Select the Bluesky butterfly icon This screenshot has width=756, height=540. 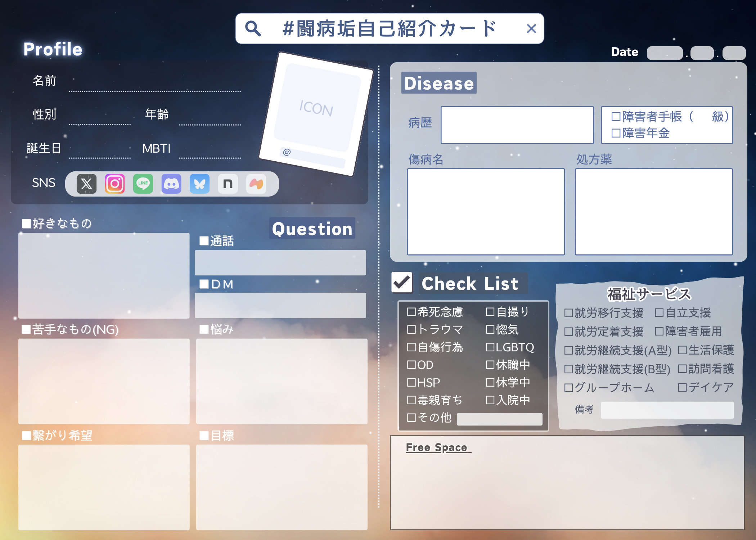[x=200, y=184]
